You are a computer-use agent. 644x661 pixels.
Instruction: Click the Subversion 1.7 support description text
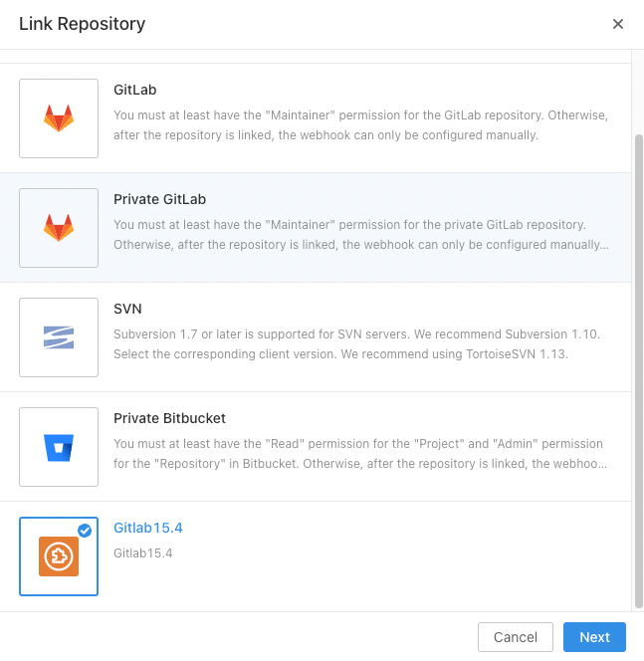pos(356,344)
